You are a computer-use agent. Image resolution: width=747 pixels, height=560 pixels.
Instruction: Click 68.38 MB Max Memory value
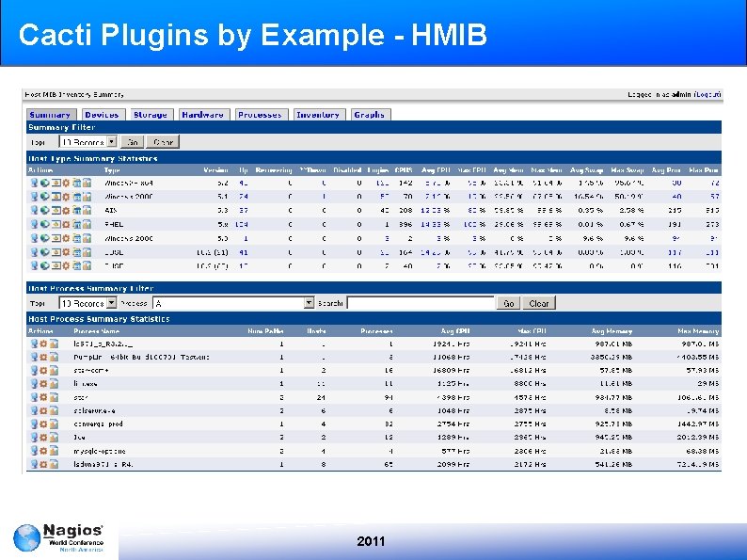(x=702, y=451)
